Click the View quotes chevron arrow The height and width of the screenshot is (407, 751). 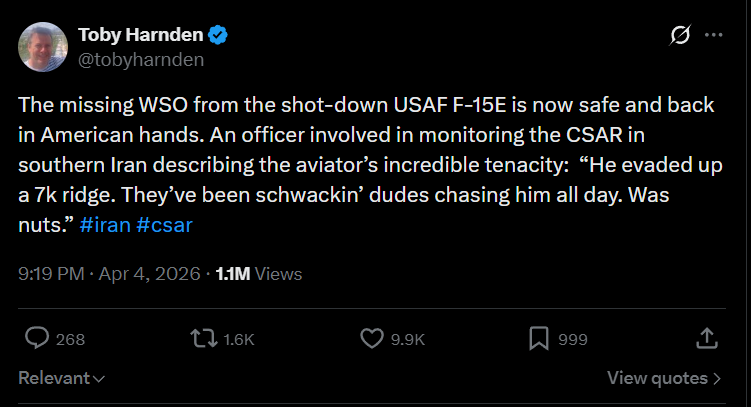717,379
